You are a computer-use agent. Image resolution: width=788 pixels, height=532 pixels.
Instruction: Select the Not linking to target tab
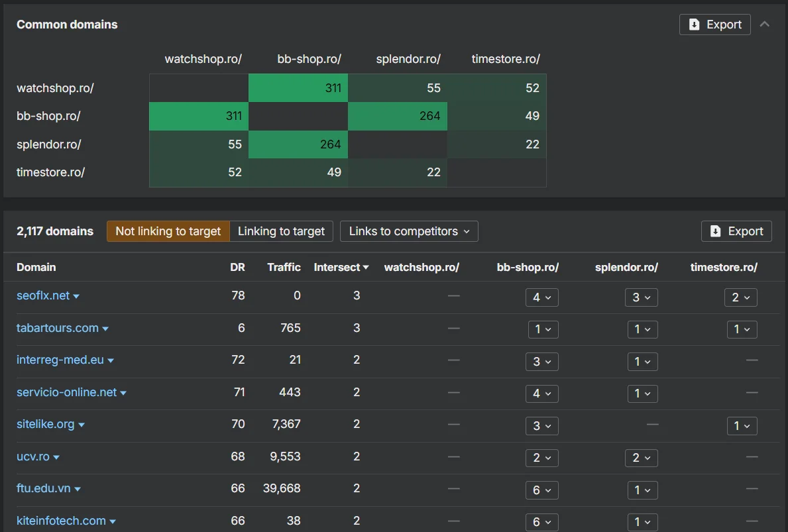click(168, 231)
